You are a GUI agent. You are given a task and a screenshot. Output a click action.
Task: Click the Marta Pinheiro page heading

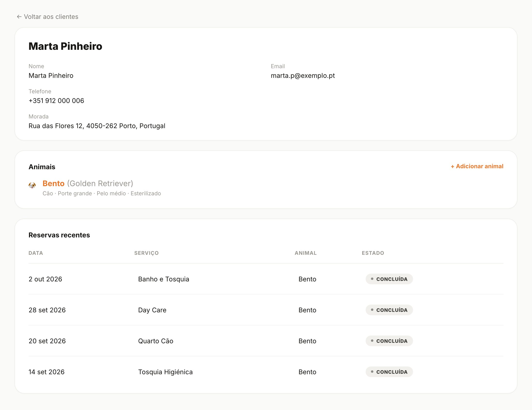pos(65,46)
